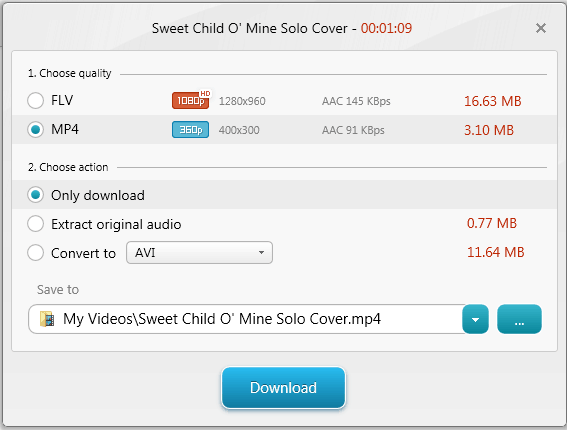Click the 1280x960 resolution label
This screenshot has width=567, height=430.
(242, 101)
